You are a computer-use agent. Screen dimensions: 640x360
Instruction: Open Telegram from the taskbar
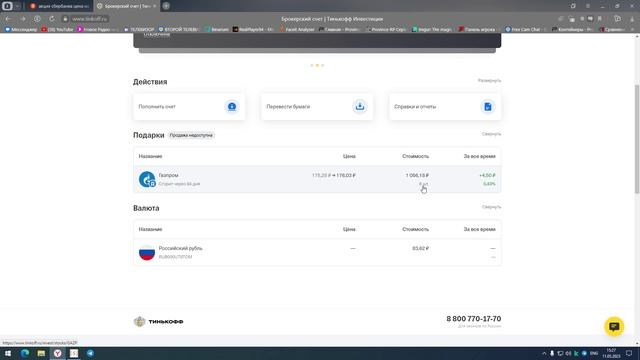pyautogui.click(x=90, y=353)
